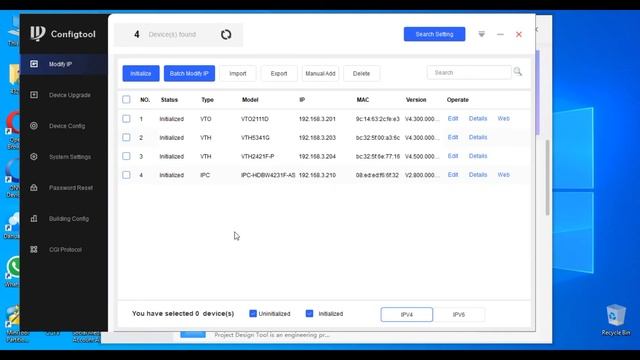Screen dimensions: 640x360
Task: Open System Settings menu label
Action: 70,157
